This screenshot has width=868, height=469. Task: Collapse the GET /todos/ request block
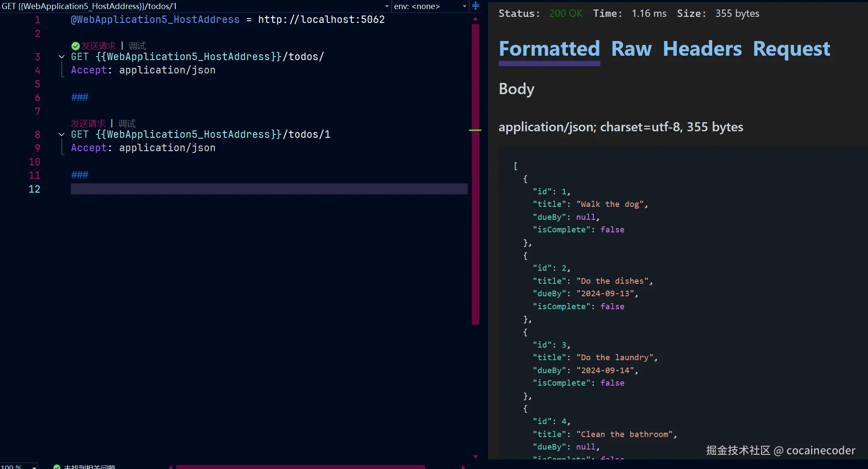tap(62, 57)
